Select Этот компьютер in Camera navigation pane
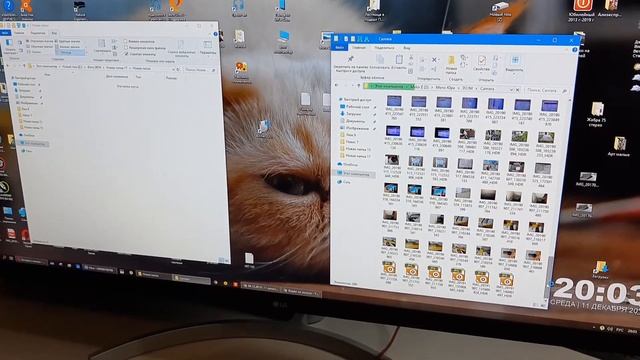Viewport: 640px width, 360px height. click(354, 173)
